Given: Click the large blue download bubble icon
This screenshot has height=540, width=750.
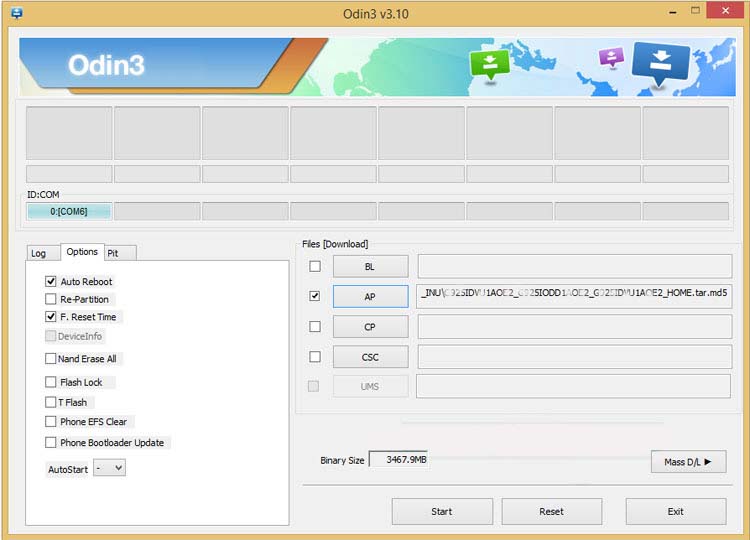Looking at the screenshot, I should click(x=661, y=65).
